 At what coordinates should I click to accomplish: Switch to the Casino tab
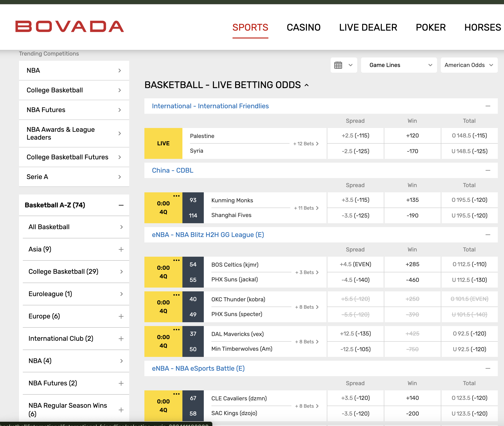303,28
